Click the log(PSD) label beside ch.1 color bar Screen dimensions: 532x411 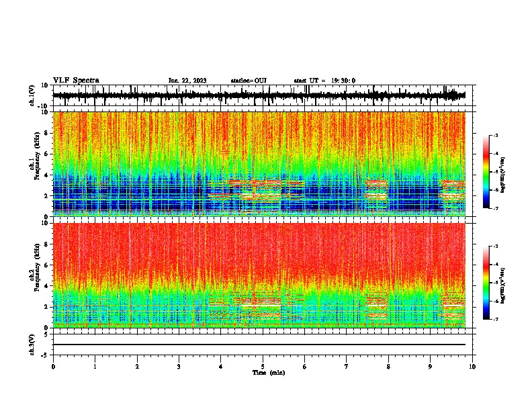[502, 175]
